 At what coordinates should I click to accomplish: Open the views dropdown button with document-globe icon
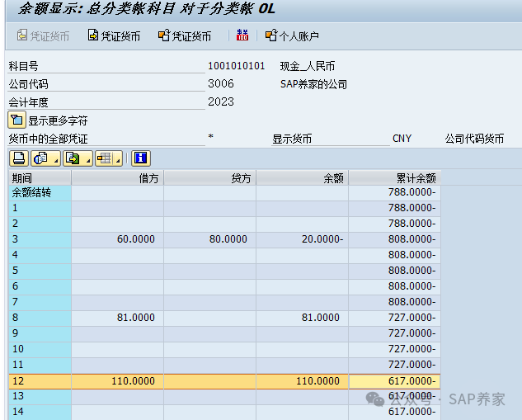(45, 158)
